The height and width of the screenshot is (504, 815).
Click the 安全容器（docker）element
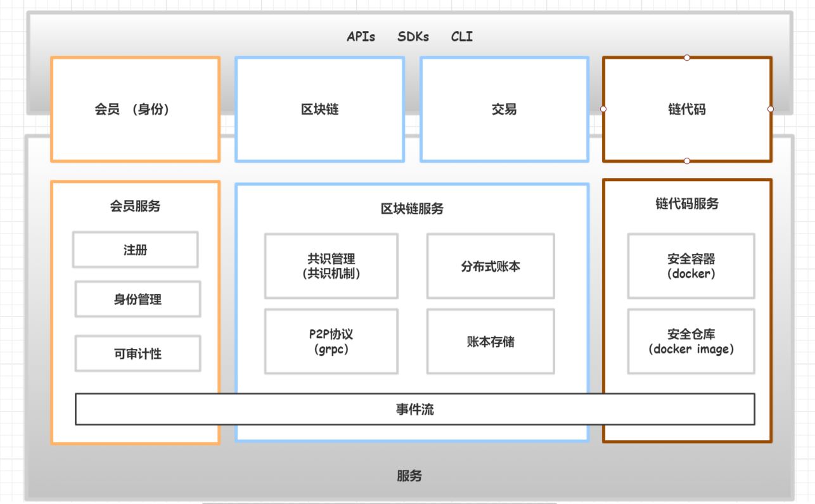pyautogui.click(x=690, y=267)
